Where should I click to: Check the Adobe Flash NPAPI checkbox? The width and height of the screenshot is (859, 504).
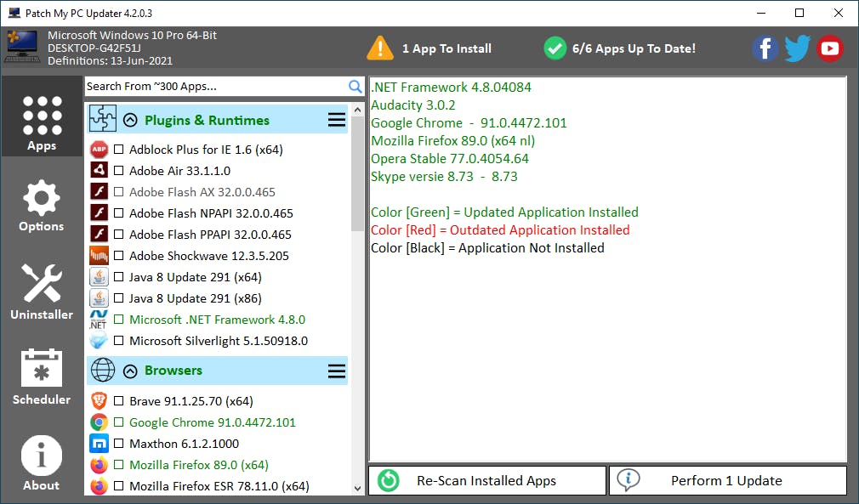click(x=118, y=212)
